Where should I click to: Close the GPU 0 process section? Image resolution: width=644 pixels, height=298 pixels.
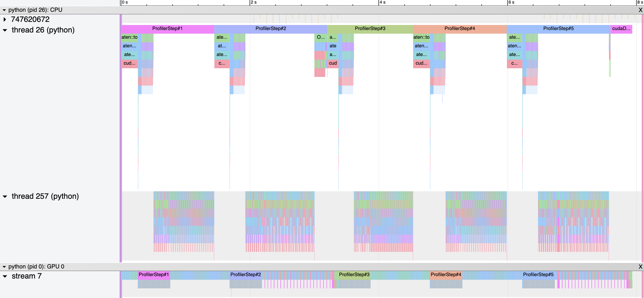[x=640, y=267]
